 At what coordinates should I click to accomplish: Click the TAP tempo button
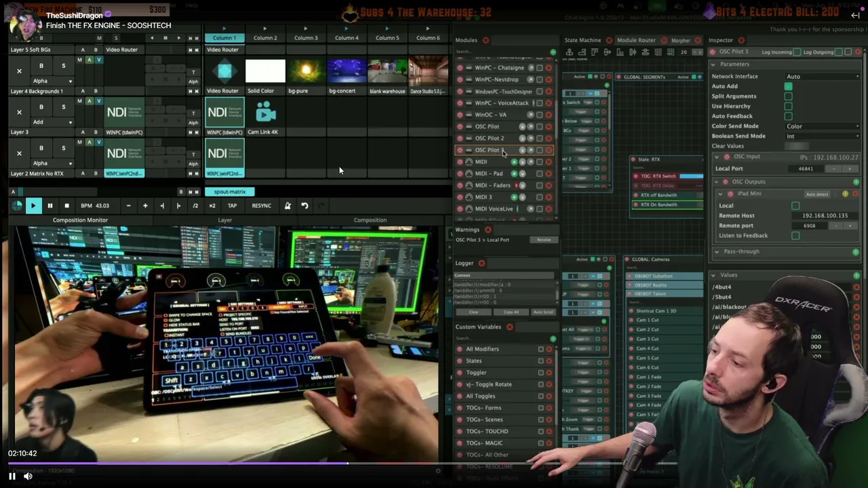pyautogui.click(x=232, y=205)
